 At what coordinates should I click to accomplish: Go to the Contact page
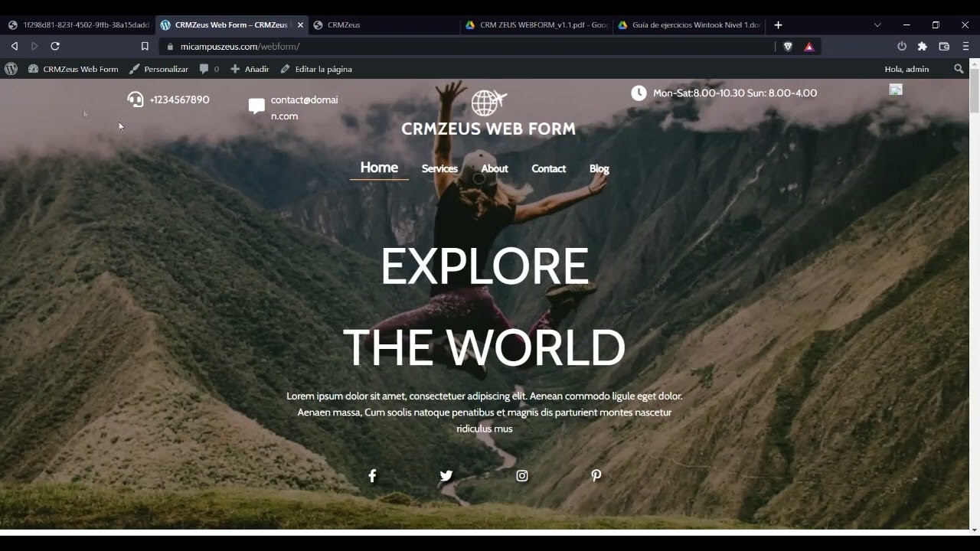tap(548, 169)
